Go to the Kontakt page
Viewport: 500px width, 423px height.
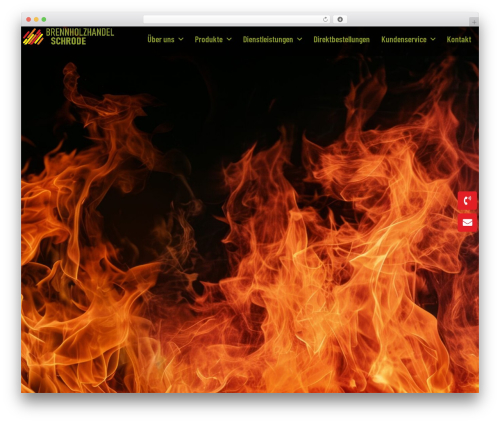459,39
